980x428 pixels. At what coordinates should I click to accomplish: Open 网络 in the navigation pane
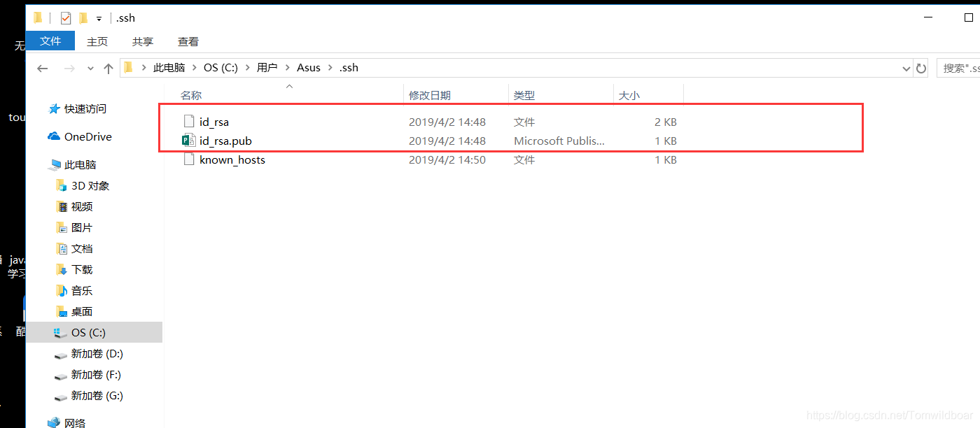(x=75, y=422)
